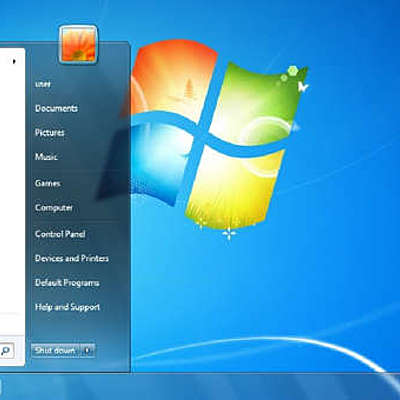
Task: Open the Pictures library
Action: pos(50,133)
